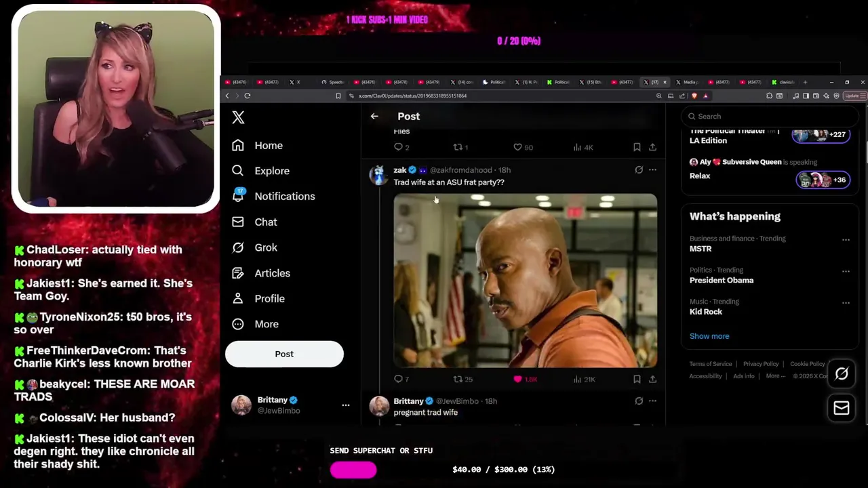Viewport: 868px width, 488px height.
Task: Open options for President Obama trend
Action: click(846, 271)
